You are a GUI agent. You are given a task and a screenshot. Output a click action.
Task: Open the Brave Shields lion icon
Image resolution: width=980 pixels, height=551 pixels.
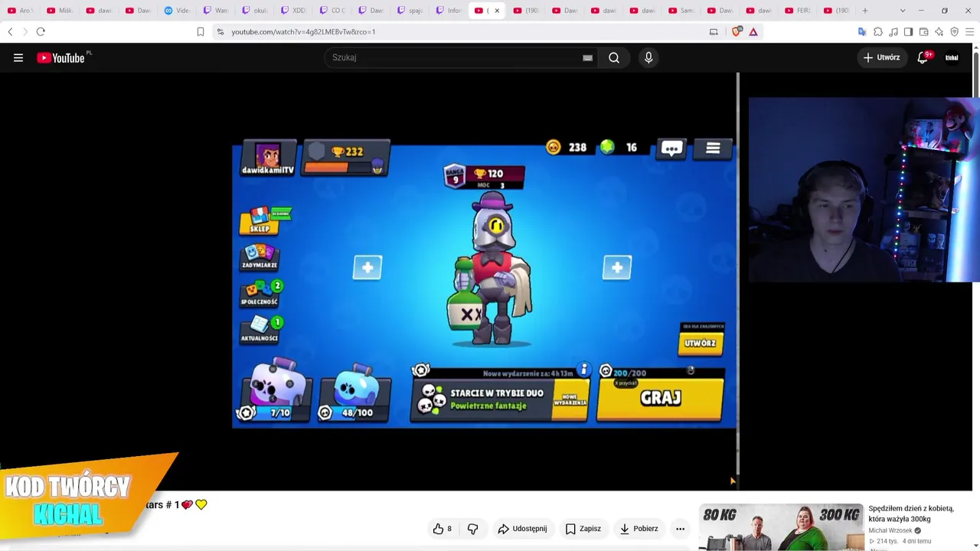point(737,31)
